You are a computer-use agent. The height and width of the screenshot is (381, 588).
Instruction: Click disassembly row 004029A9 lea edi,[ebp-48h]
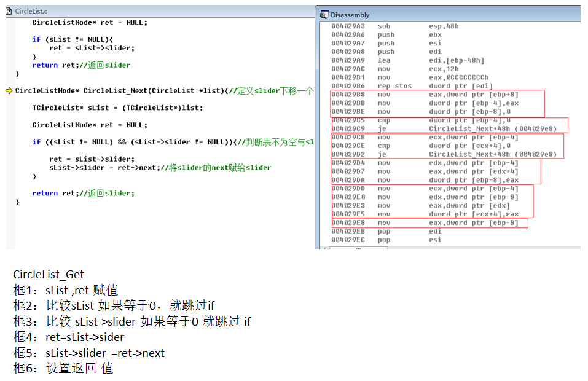pyautogui.click(x=407, y=60)
